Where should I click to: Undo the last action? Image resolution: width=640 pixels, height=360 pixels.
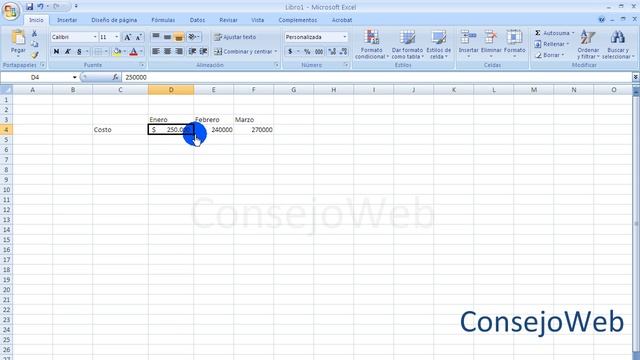point(40,7)
